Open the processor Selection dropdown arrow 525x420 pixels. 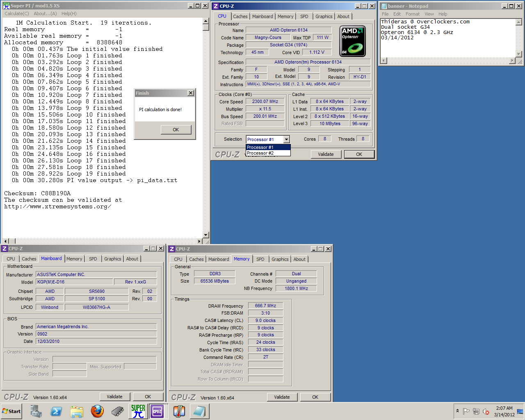point(286,139)
